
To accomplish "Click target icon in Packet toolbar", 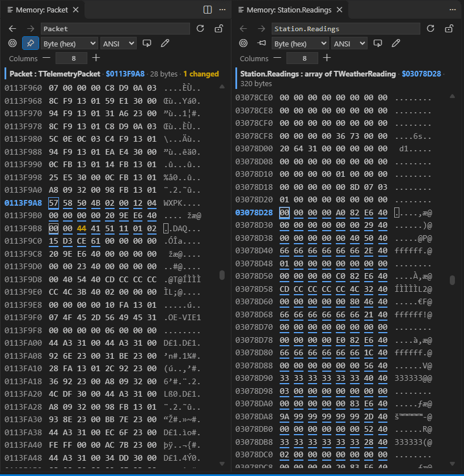I will [12, 43].
